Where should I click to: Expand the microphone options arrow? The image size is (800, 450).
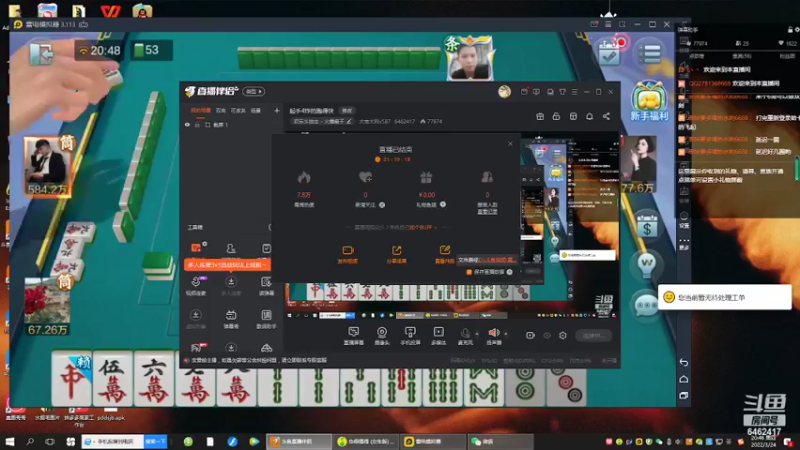[x=477, y=334]
